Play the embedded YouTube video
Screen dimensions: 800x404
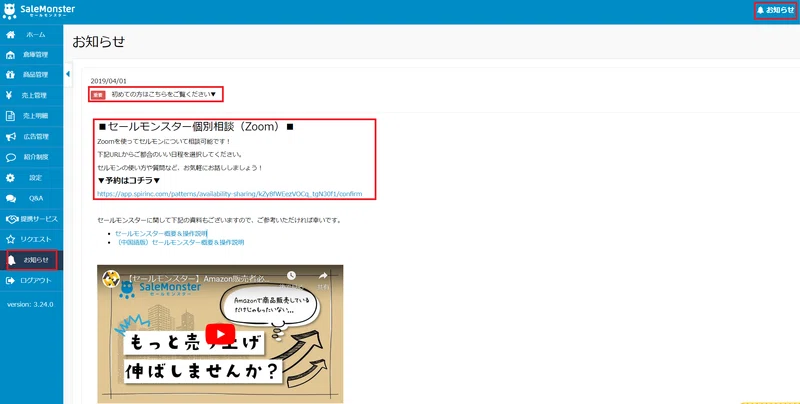220,334
